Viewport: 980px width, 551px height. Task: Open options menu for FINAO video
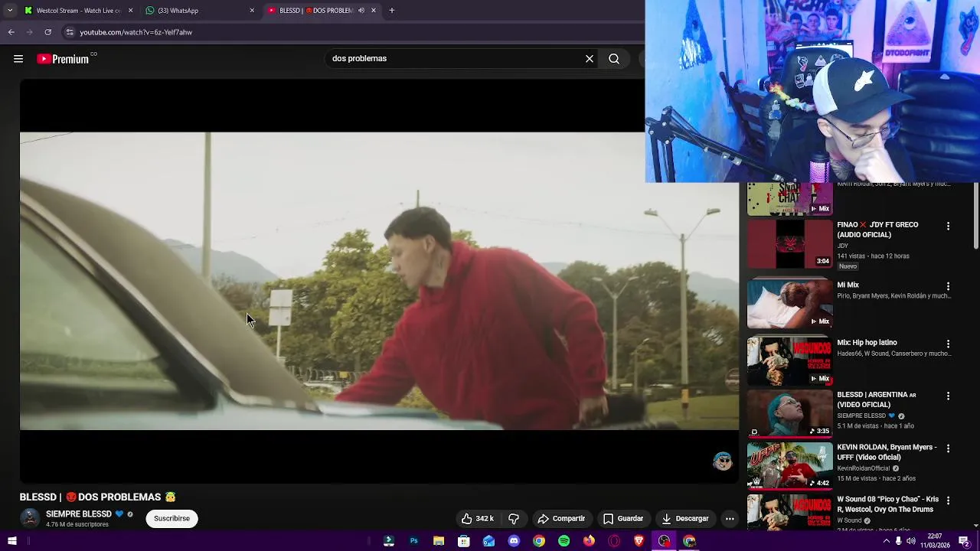[x=948, y=226]
